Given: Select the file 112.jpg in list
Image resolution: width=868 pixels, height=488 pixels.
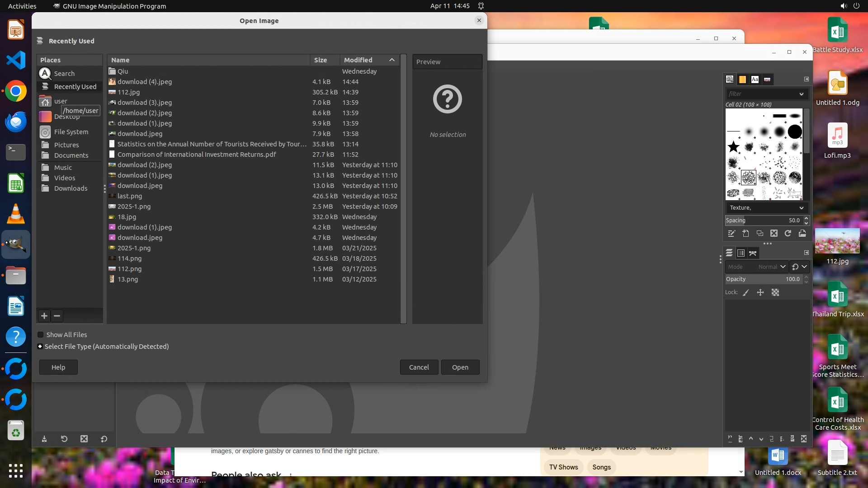Looking at the screenshot, I should (x=129, y=92).
